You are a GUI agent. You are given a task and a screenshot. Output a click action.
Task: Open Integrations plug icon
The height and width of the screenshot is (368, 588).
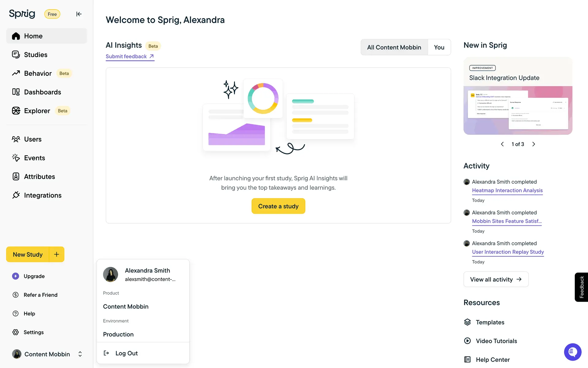click(x=16, y=195)
